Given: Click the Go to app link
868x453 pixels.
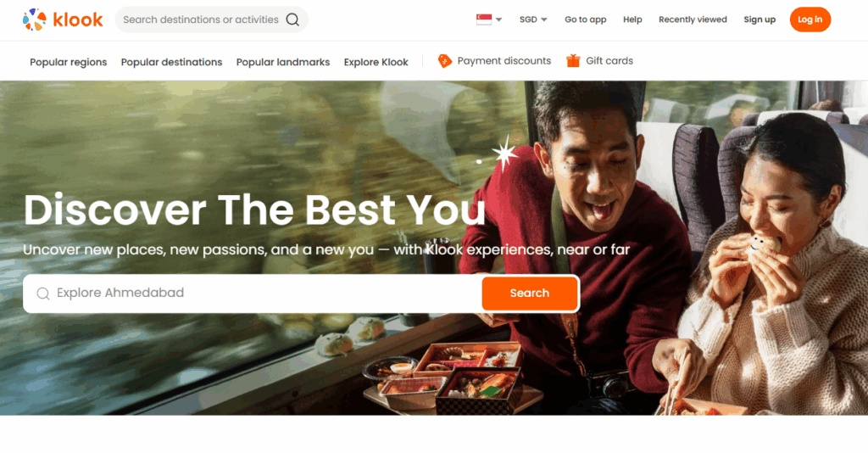Looking at the screenshot, I should (x=585, y=20).
